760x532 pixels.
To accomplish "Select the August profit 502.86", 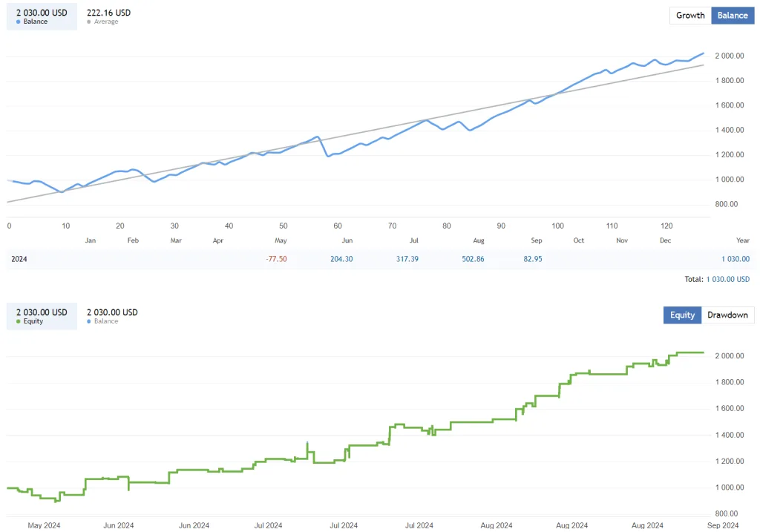I will [473, 260].
